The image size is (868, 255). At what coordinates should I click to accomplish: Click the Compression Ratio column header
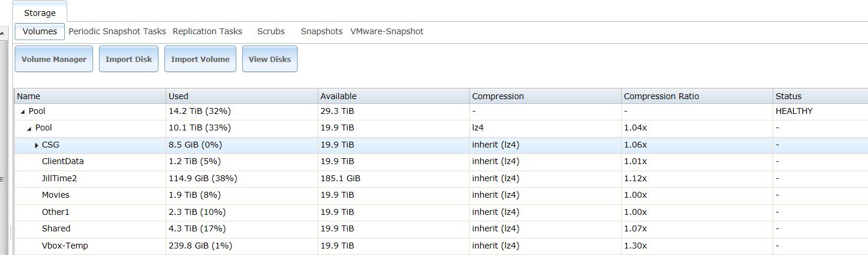point(661,96)
